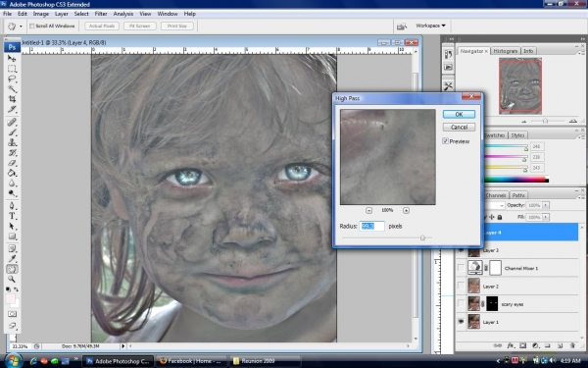The height and width of the screenshot is (368, 588).
Task: Open tool preset picker dropdown
Action: (21, 26)
